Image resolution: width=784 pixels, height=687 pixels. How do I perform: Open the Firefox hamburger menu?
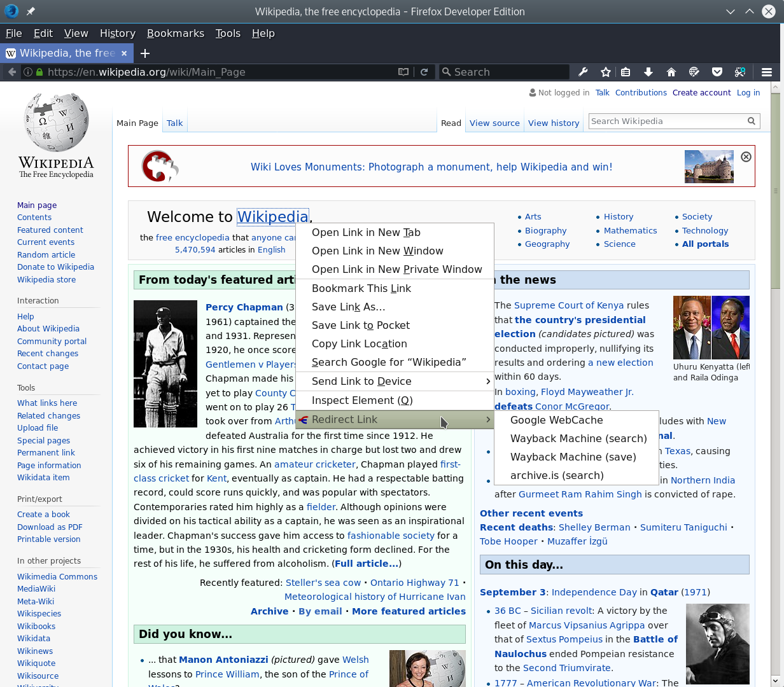767,72
